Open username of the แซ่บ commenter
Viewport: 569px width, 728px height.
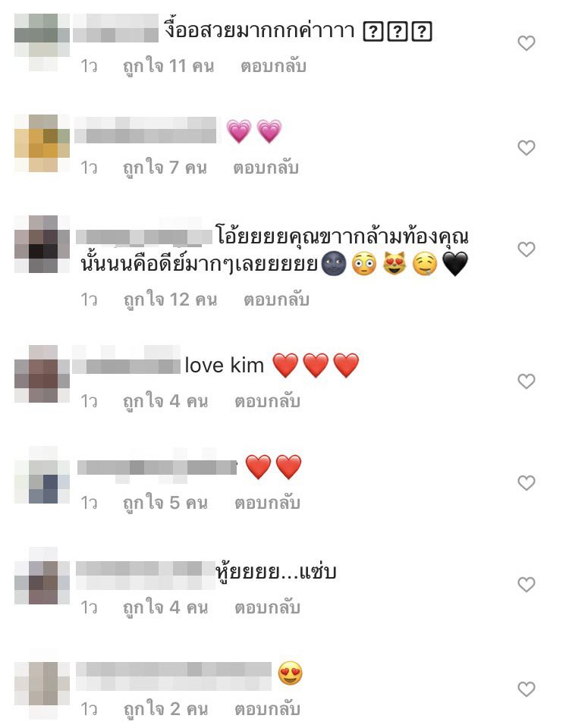tap(145, 576)
